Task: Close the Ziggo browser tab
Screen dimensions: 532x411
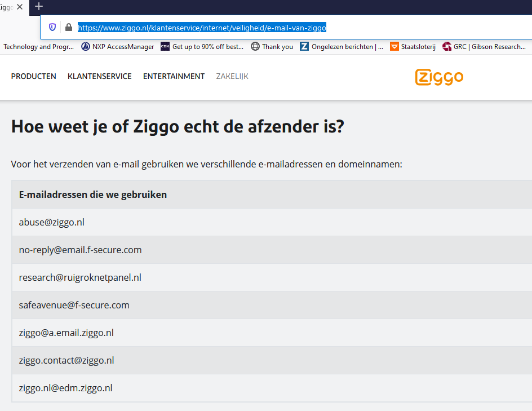Action: click(x=20, y=7)
